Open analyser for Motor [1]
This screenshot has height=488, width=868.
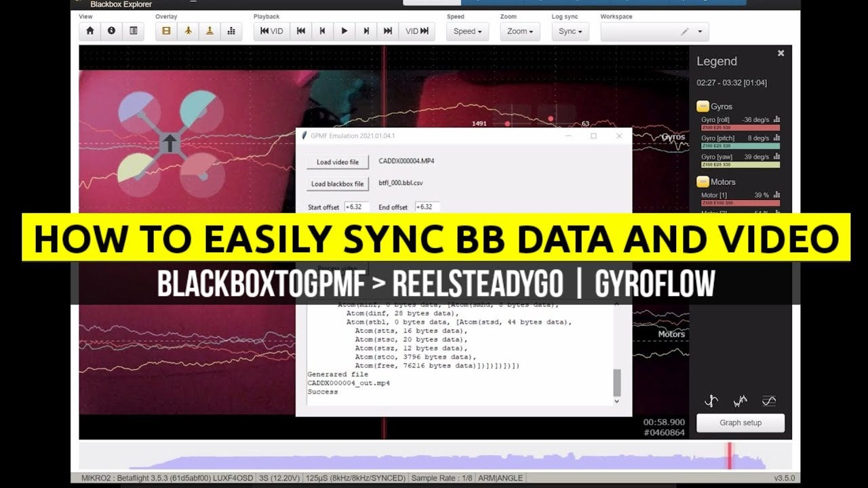[776, 195]
